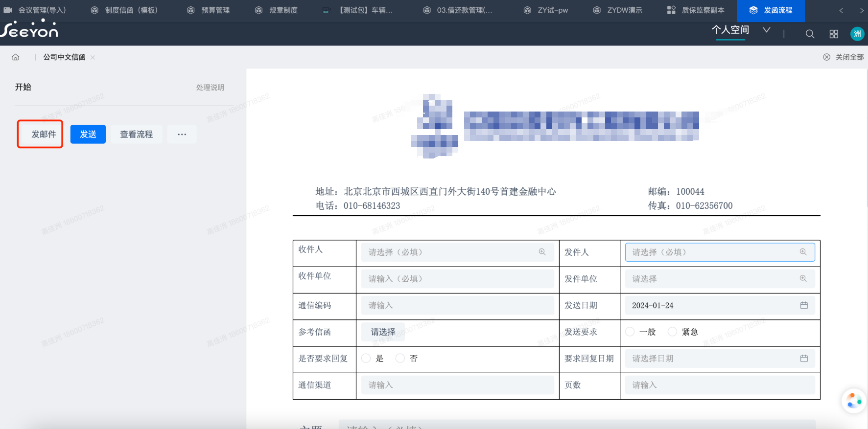
Task: Open the colorful assistant icon at bottom right
Action: pos(854,400)
